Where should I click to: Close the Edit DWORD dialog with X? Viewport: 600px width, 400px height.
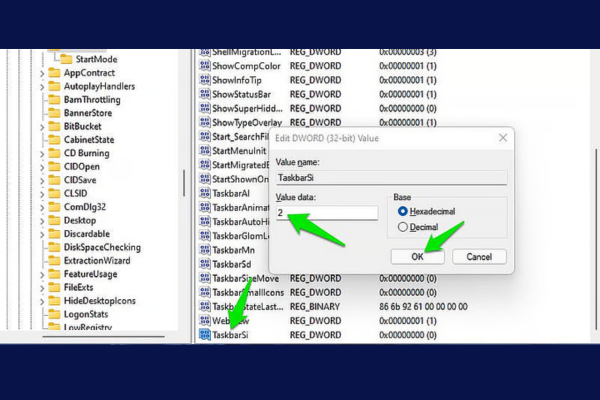pos(503,138)
